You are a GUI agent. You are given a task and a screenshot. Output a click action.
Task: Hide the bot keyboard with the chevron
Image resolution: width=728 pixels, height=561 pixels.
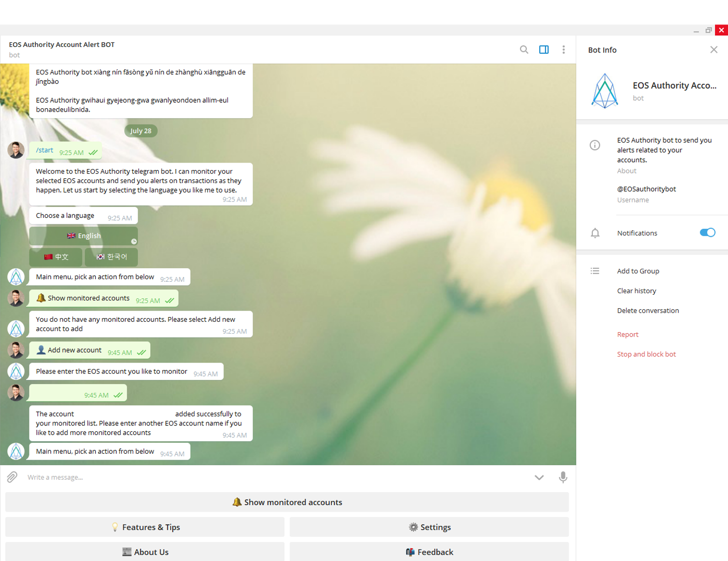coord(539,477)
